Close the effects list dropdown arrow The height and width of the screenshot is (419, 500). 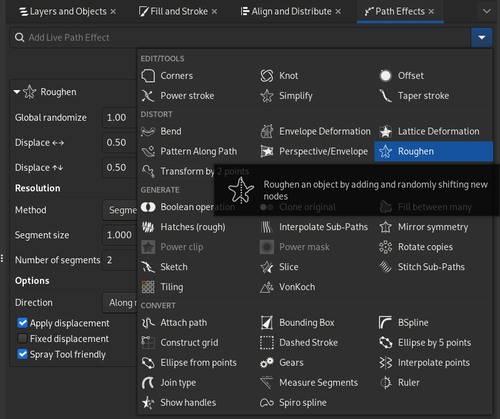pos(482,38)
